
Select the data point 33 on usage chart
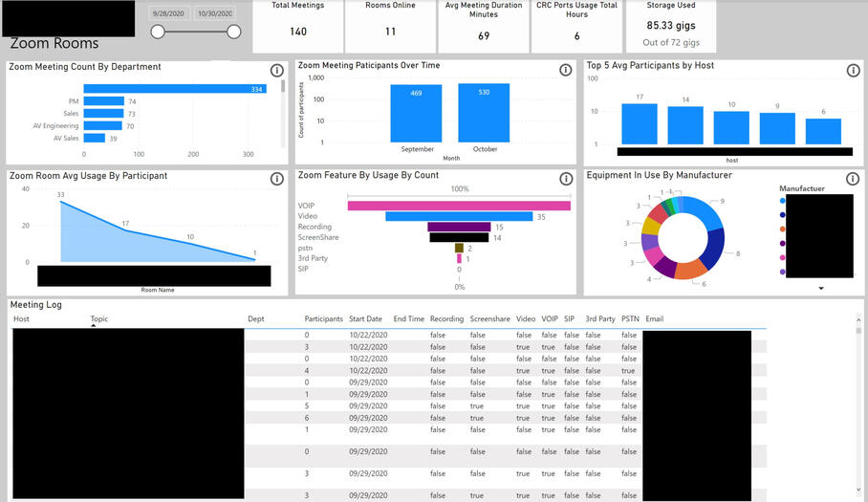(x=60, y=202)
